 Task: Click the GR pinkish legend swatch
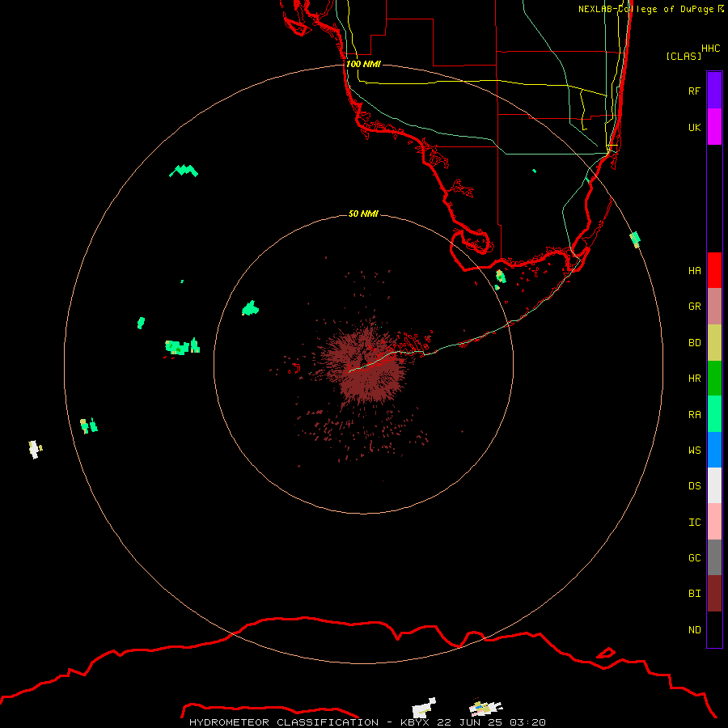(x=714, y=307)
